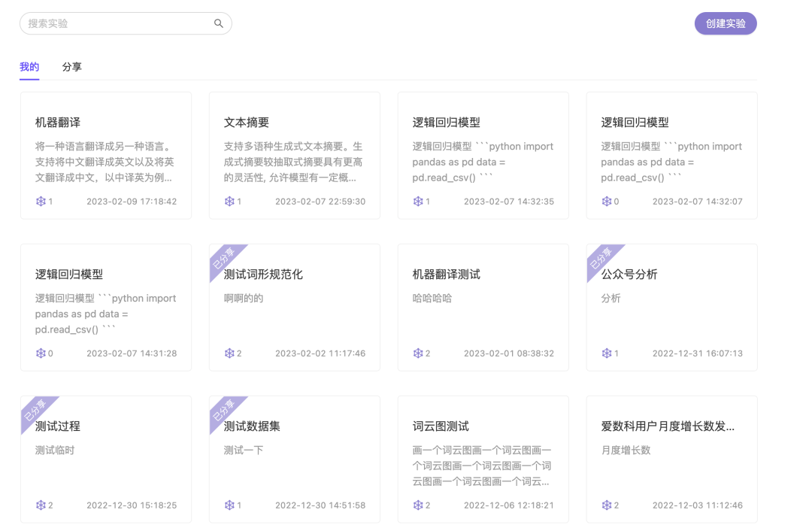This screenshot has width=812, height=531.
Task: Click the model icon dated 2022-12-03 11:12:46
Action: [607, 505]
